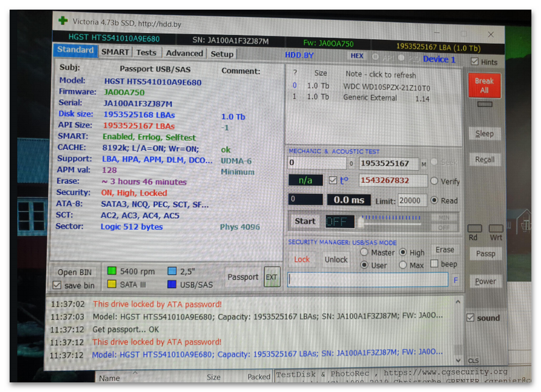
Task: Open the Tests tab
Action: click(x=146, y=52)
